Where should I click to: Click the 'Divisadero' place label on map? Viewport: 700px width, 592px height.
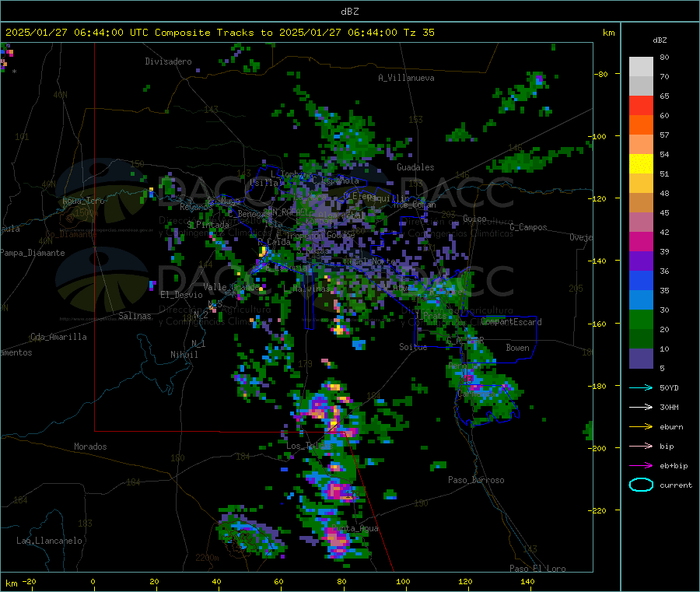point(168,61)
